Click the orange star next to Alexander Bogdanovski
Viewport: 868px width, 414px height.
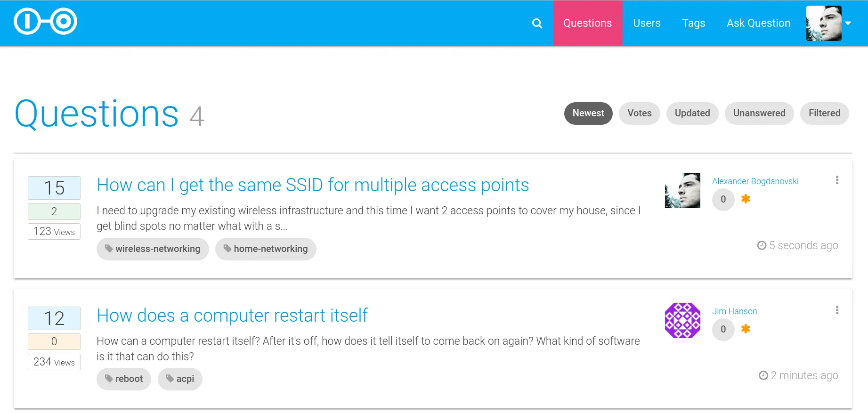pyautogui.click(x=746, y=199)
